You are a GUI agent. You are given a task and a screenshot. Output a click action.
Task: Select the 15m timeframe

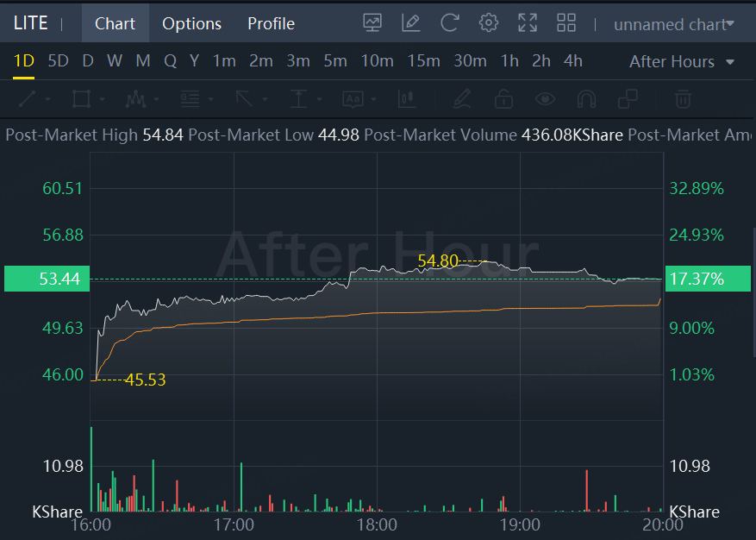point(423,61)
